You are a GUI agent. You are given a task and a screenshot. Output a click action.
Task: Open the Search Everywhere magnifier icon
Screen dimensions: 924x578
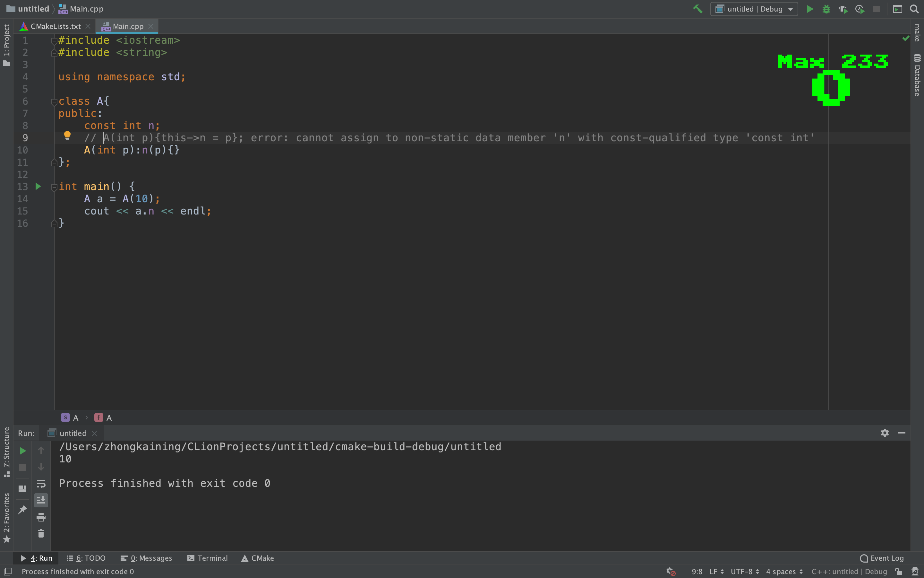coord(914,9)
